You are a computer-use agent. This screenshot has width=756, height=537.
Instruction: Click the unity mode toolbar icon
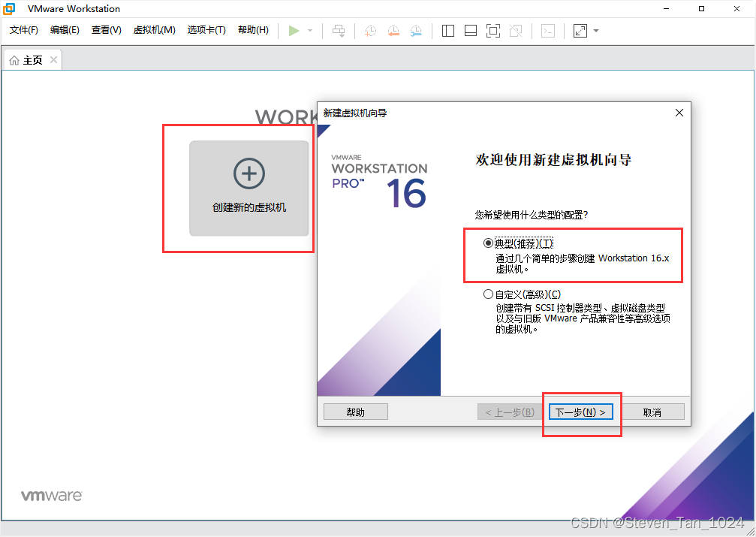[516, 31]
